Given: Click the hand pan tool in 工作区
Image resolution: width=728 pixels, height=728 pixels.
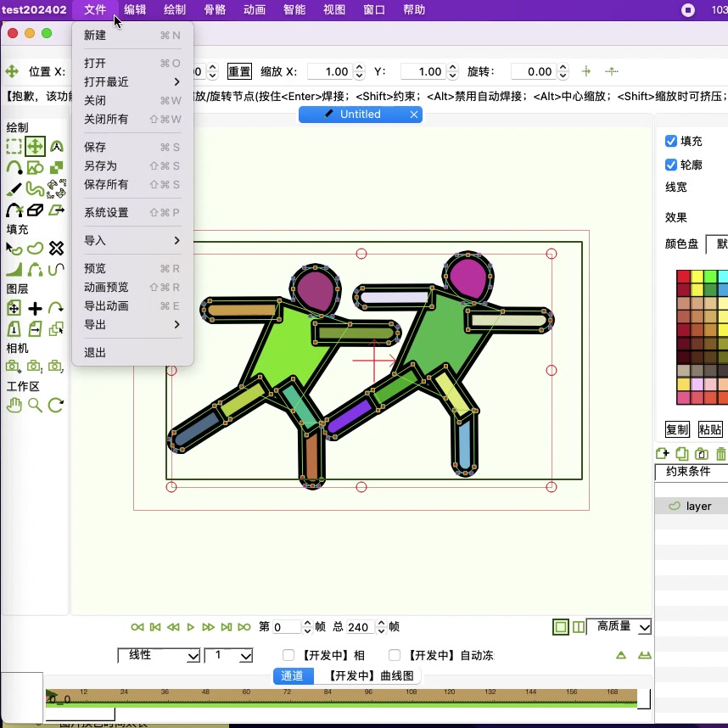Looking at the screenshot, I should tap(14, 406).
